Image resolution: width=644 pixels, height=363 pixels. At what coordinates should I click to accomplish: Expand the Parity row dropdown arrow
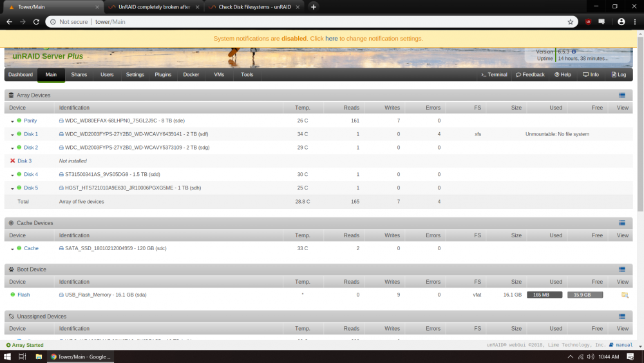(12, 121)
